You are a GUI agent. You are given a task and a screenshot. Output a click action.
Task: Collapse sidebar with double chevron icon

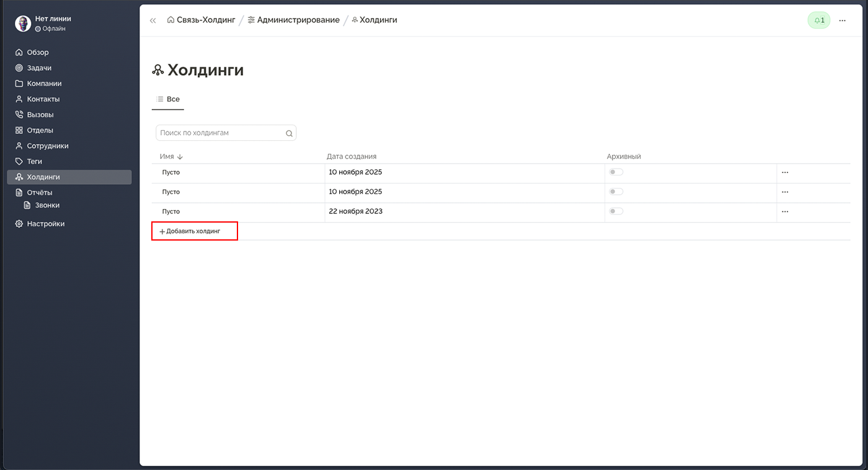pyautogui.click(x=153, y=20)
